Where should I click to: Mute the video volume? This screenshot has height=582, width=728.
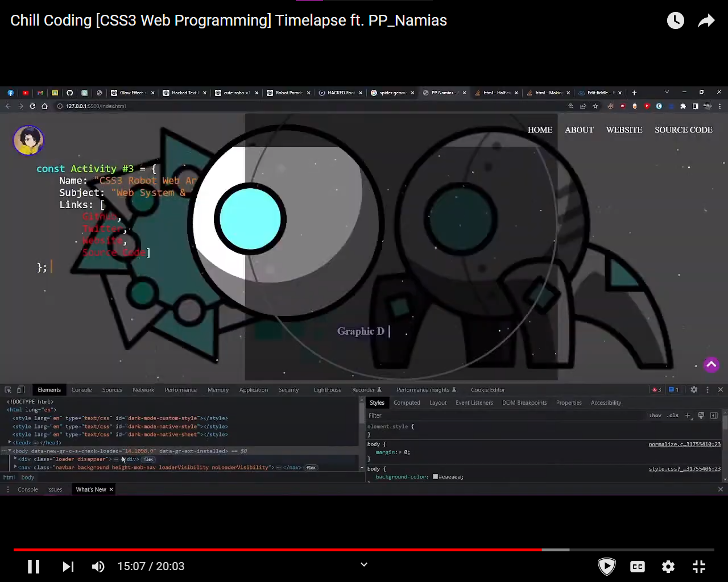(98, 566)
